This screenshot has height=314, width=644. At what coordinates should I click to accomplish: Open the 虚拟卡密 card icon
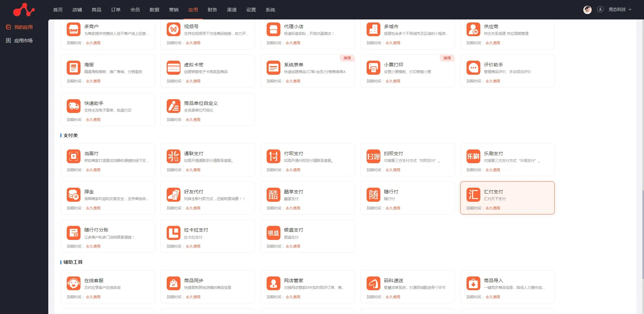coord(173,68)
